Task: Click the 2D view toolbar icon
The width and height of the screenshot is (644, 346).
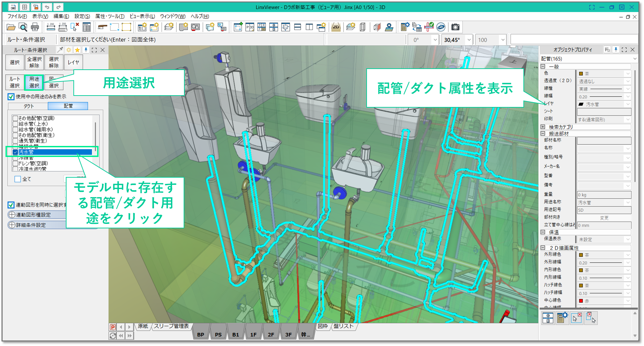Action: click(x=336, y=27)
